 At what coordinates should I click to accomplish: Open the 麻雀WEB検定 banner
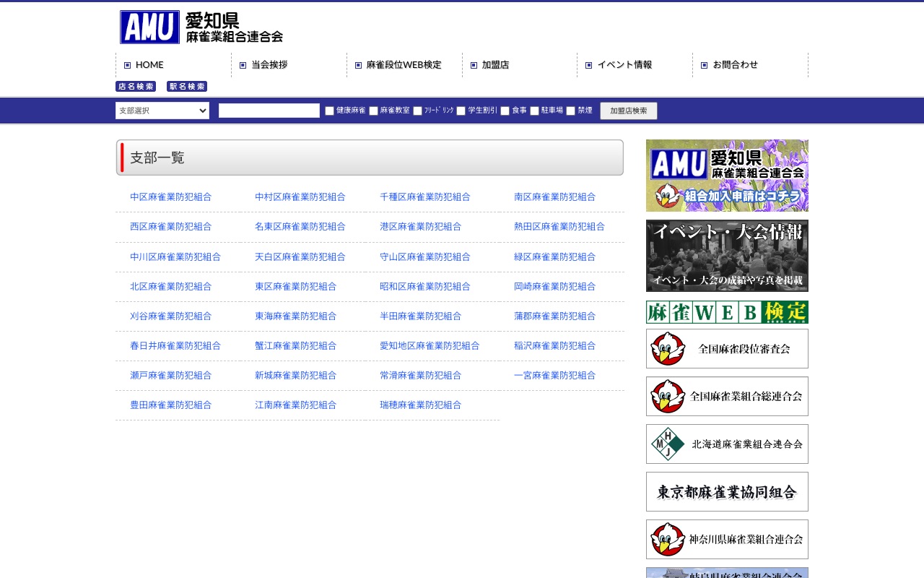pyautogui.click(x=727, y=313)
